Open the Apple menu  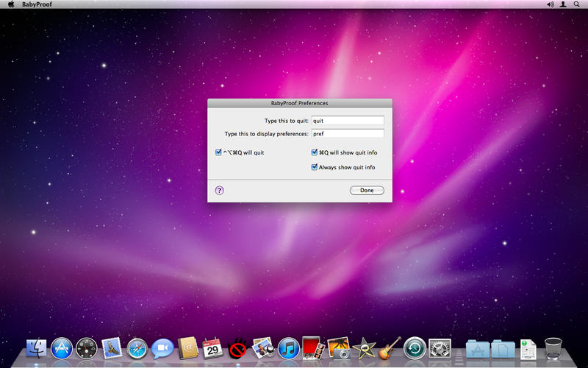click(x=11, y=4)
